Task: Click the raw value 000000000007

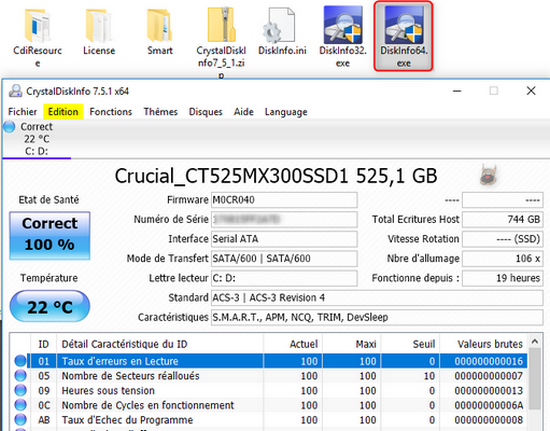Action: (489, 376)
